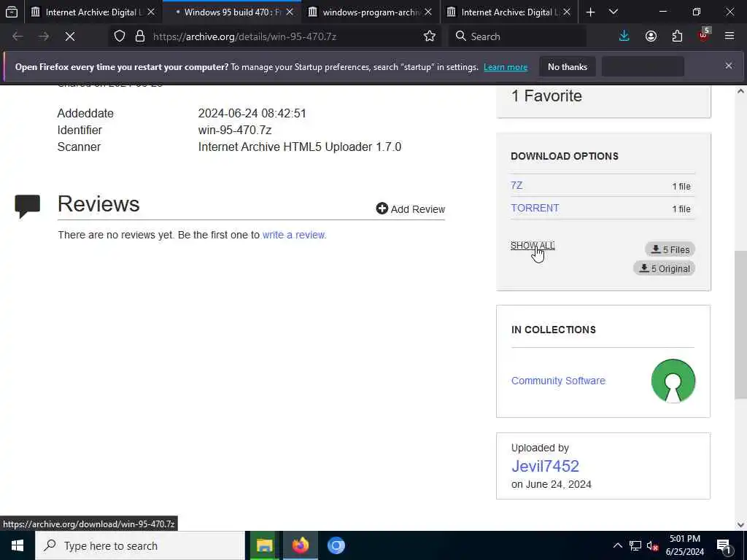This screenshot has height=560, width=747.
Task: Download 5 Original files button
Action: pos(664,268)
